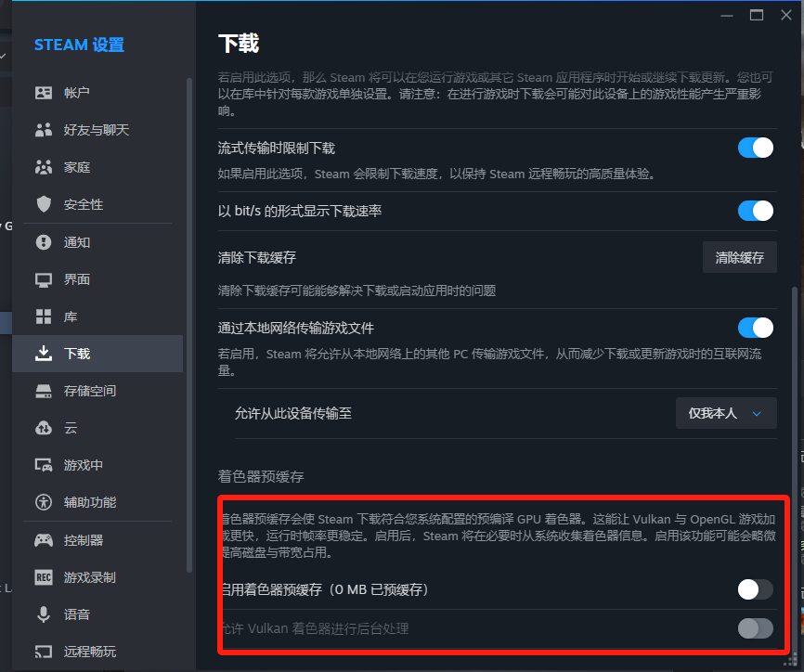The width and height of the screenshot is (804, 672).
Task: Switch to the 远程畅玩 settings page
Action: point(97,652)
